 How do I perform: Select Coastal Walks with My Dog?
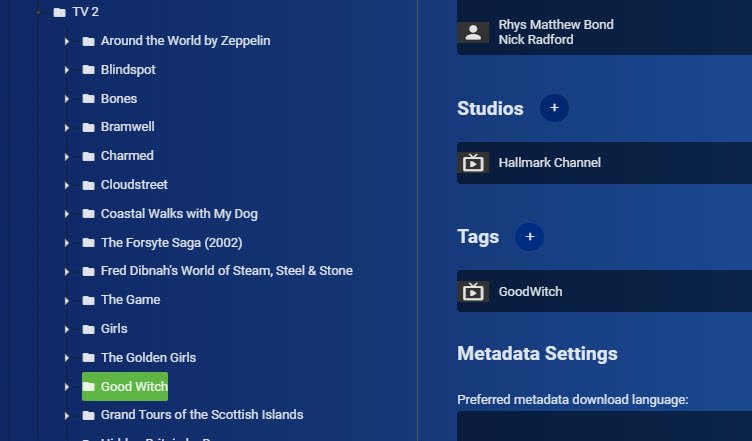[x=179, y=214]
